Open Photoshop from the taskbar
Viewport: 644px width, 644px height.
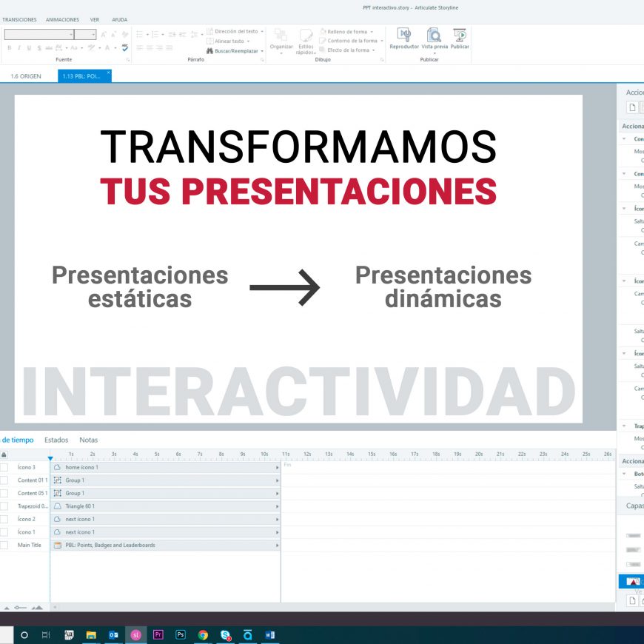click(x=180, y=635)
